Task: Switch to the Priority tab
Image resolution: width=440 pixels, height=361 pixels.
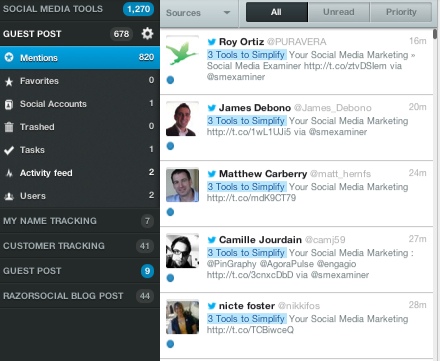Action: click(x=401, y=12)
